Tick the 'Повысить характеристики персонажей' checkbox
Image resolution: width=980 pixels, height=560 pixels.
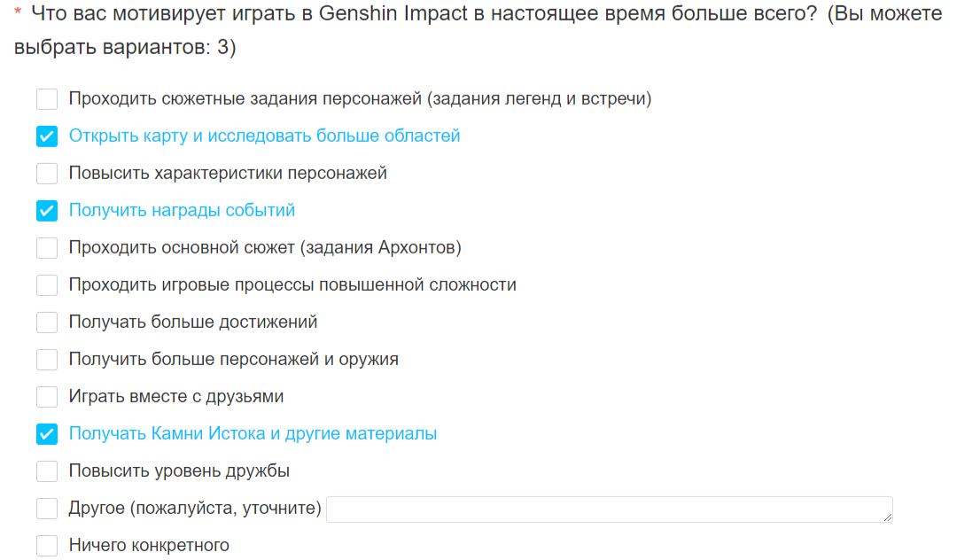pyautogui.click(x=47, y=173)
